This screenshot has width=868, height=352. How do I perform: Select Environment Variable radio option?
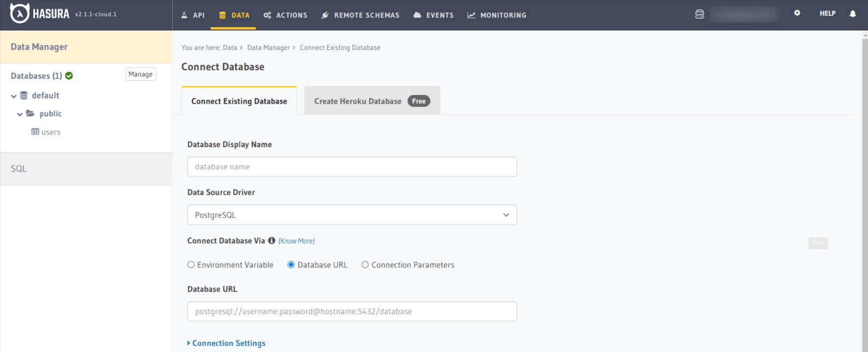point(191,265)
